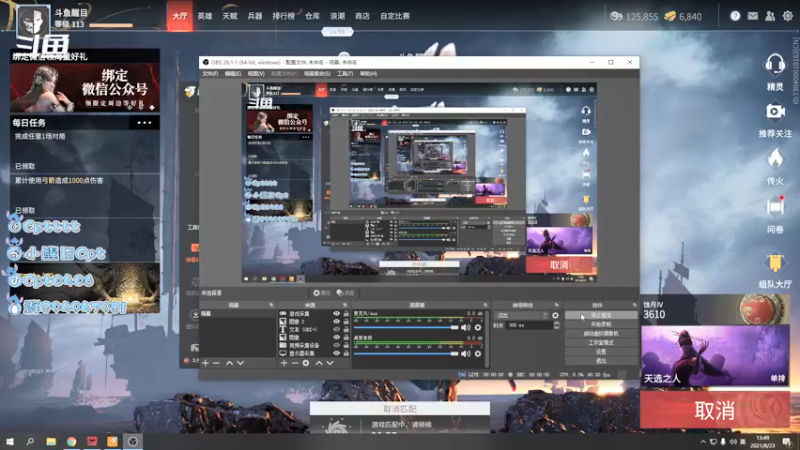Image resolution: width=800 pixels, height=450 pixels.
Task: Pop out the 来源 dock panel
Action: (x=345, y=305)
